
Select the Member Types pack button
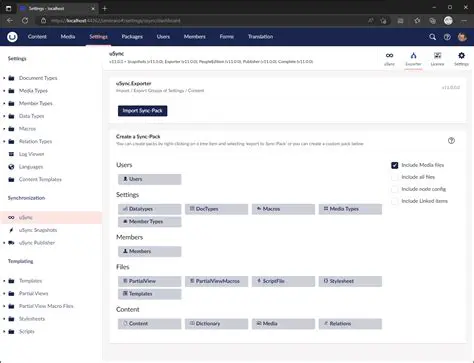[150, 222]
